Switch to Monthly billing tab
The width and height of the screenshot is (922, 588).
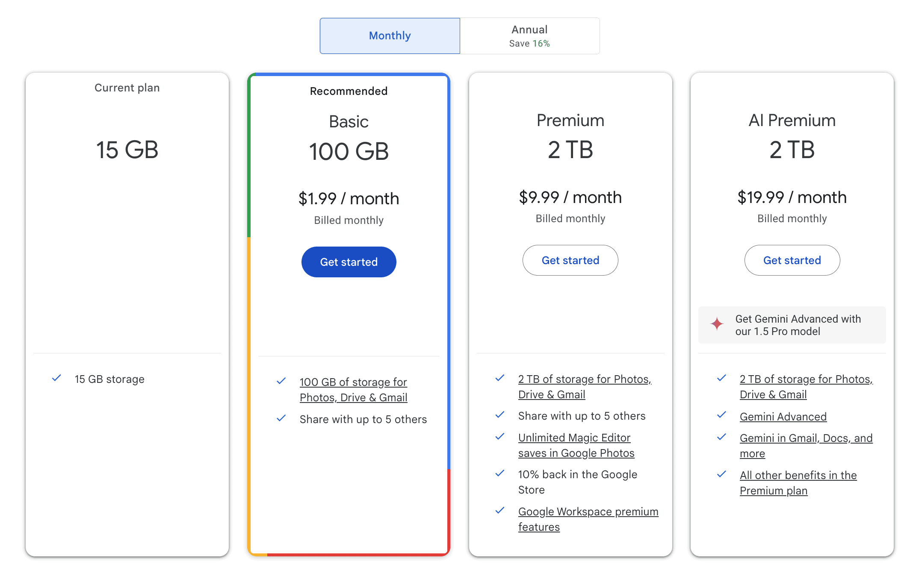pos(390,35)
